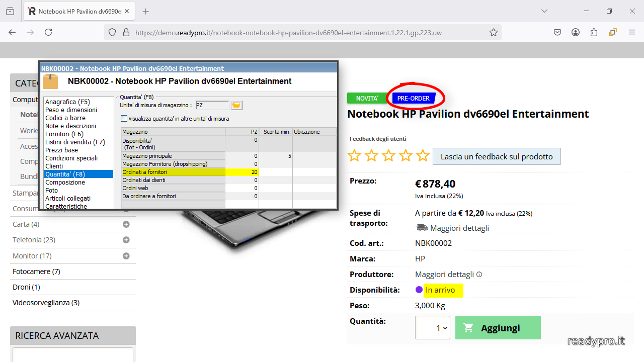Viewport: 644px width, 362px height.
Task: Open the Droni (1) category
Action: [26, 287]
